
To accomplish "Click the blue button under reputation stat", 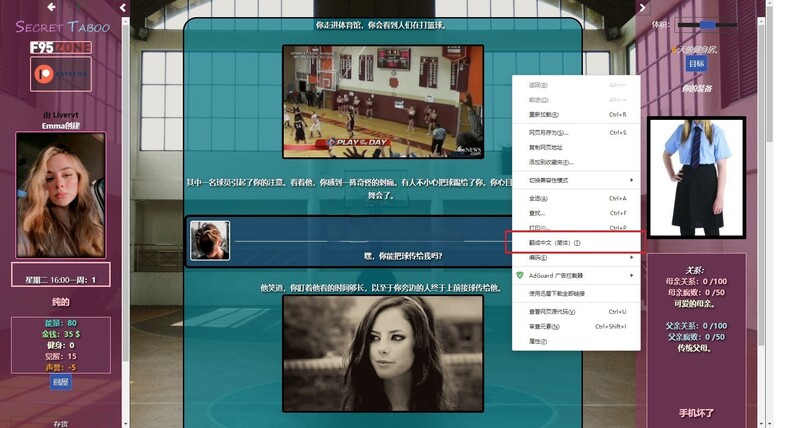I will (x=61, y=382).
